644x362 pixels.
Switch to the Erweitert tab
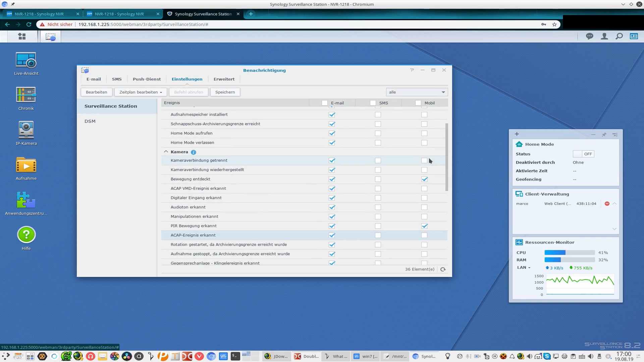(x=224, y=79)
